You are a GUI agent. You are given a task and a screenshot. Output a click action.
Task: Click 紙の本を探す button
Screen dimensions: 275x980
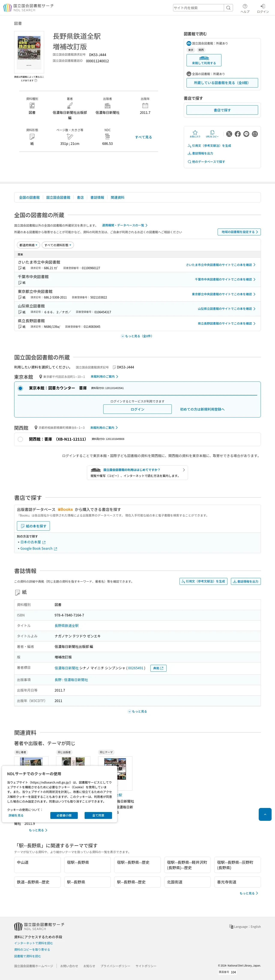click(33, 526)
